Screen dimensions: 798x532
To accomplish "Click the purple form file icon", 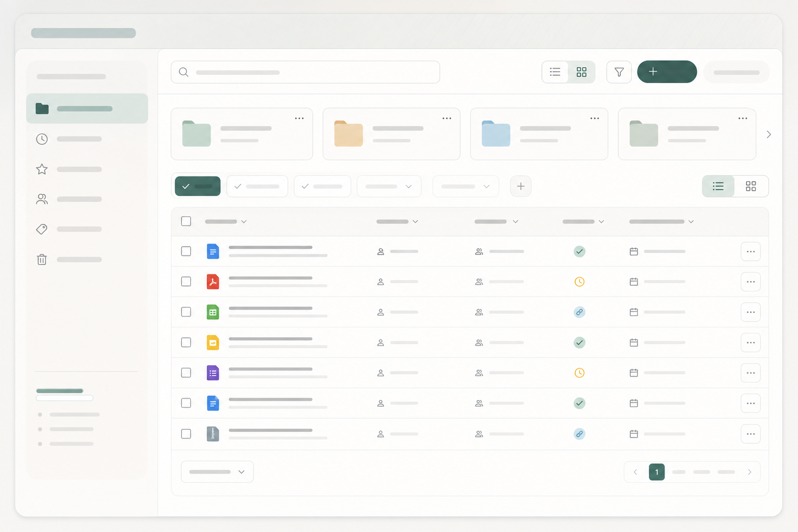I will click(212, 373).
